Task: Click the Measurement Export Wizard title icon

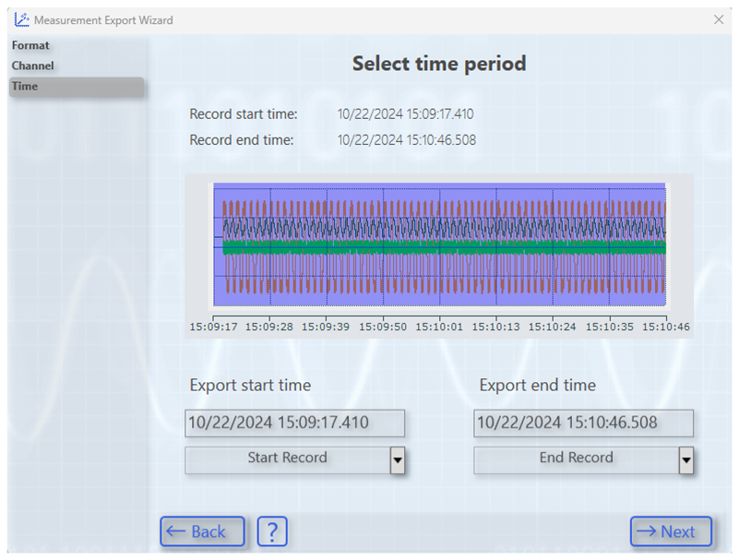Action: click(20, 19)
